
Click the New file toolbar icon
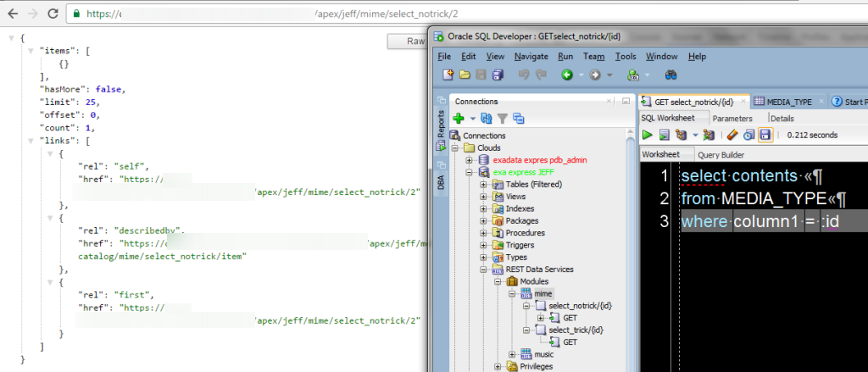[x=448, y=75]
